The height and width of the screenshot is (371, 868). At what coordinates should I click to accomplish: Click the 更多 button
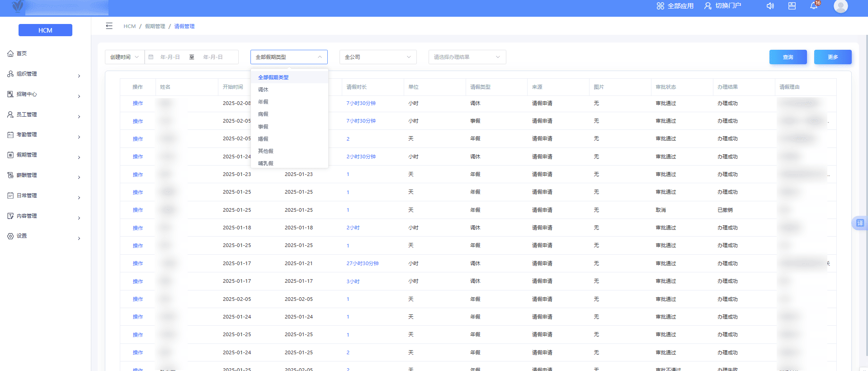coord(832,57)
